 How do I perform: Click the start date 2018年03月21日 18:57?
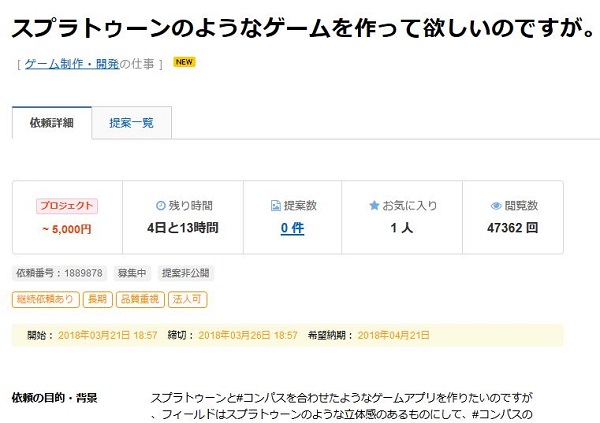coord(108,335)
